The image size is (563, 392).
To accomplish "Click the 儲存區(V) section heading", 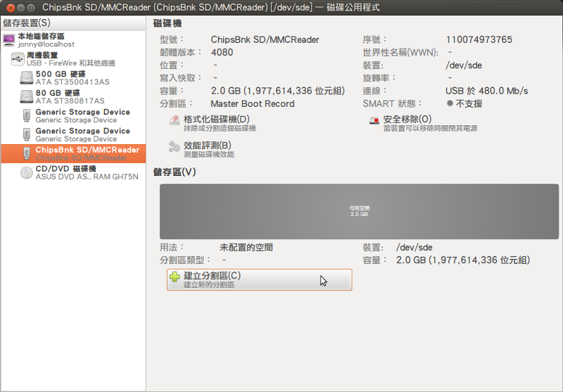I will 175,172.
